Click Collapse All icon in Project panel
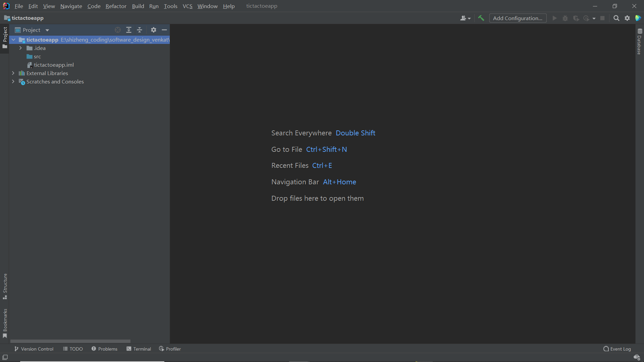The width and height of the screenshot is (644, 362). click(140, 30)
